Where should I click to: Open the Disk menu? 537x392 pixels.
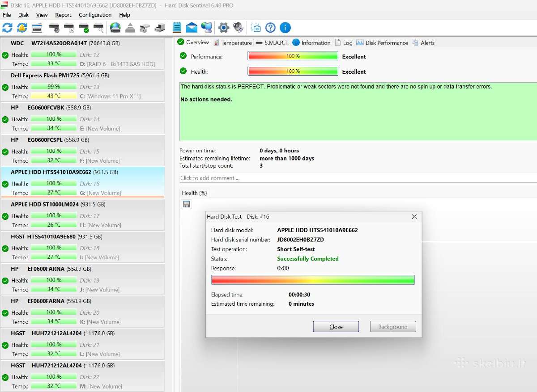click(x=24, y=15)
